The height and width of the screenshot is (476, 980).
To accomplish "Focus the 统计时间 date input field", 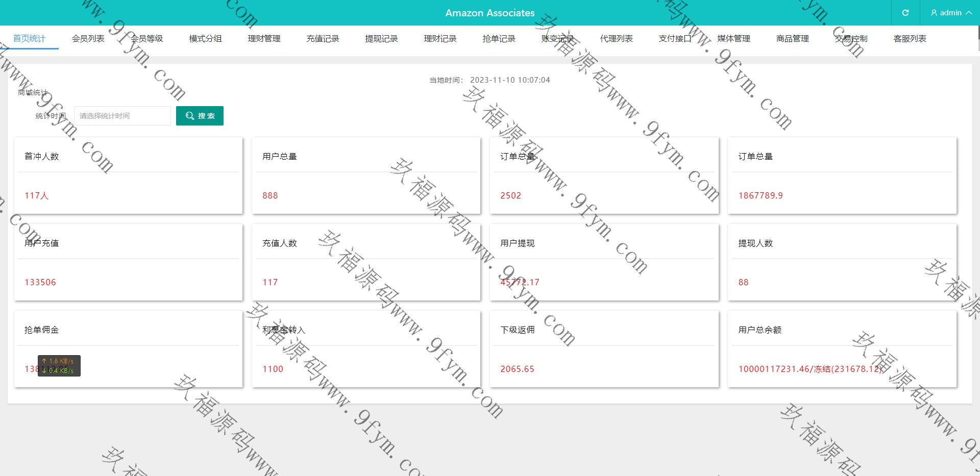I will coord(122,116).
